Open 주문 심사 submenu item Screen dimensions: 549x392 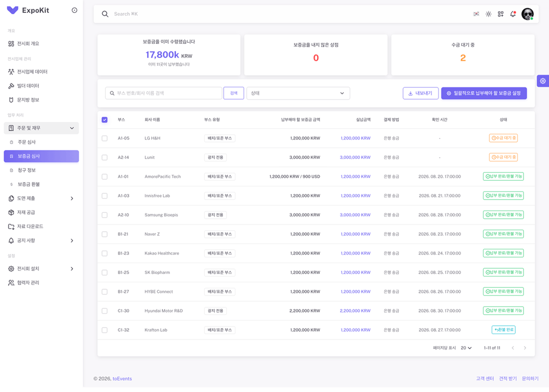[x=41, y=142]
